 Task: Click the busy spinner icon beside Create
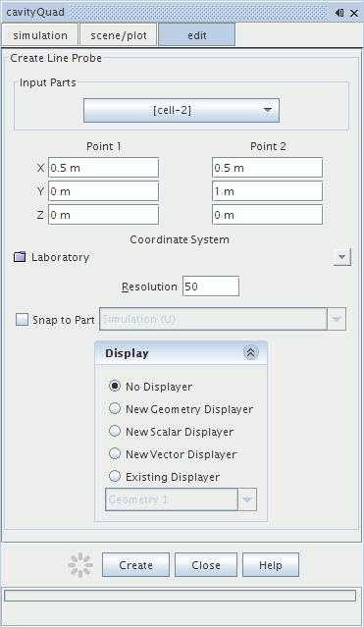[x=80, y=565]
